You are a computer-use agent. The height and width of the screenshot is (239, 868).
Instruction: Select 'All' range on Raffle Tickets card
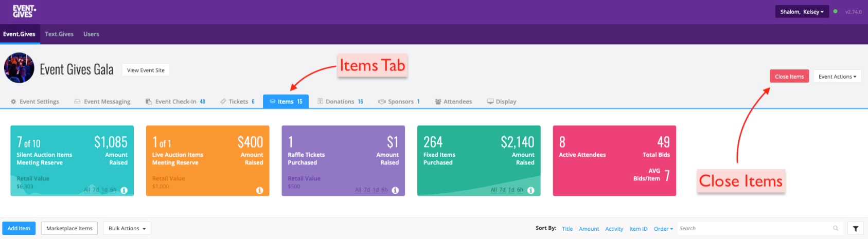click(358, 190)
